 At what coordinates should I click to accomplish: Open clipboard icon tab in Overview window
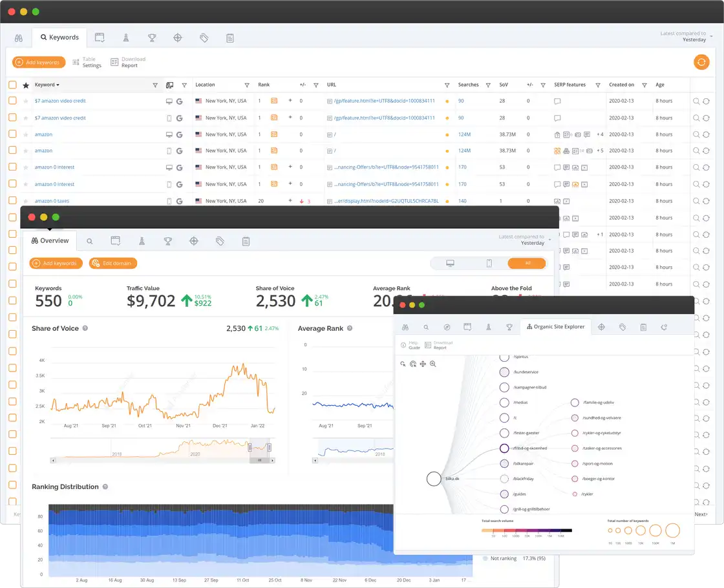coord(246,241)
